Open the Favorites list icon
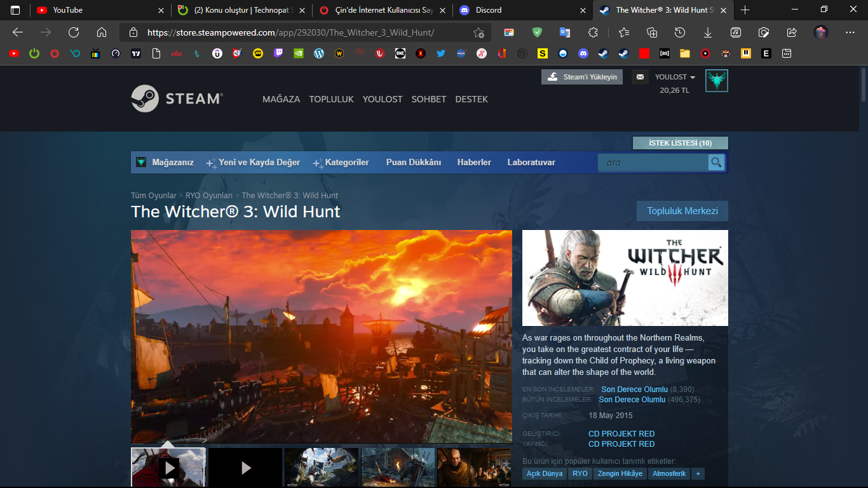 click(x=623, y=32)
